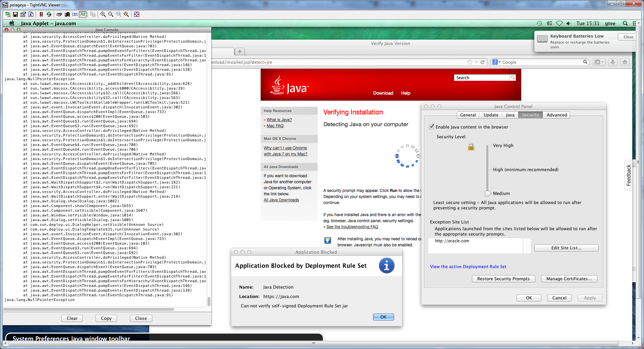Refresh the remote screen in TightVNC
The width and height of the screenshot is (644, 349).
(x=49, y=14)
